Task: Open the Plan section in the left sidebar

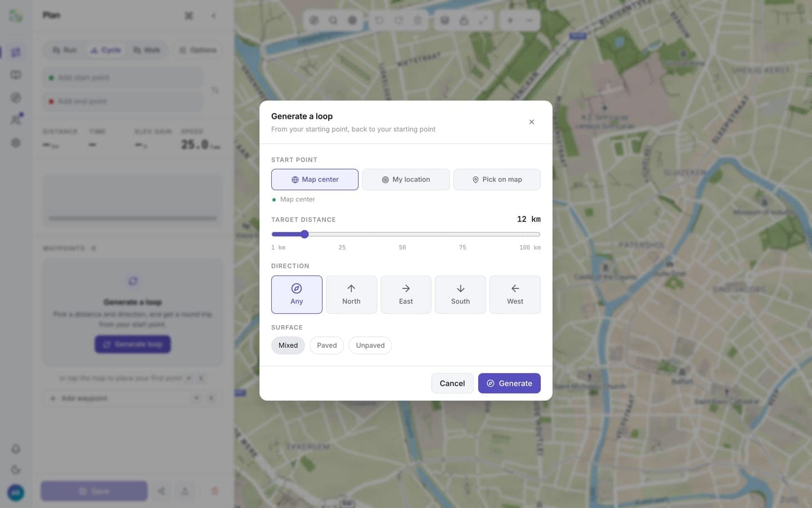Action: tap(16, 52)
